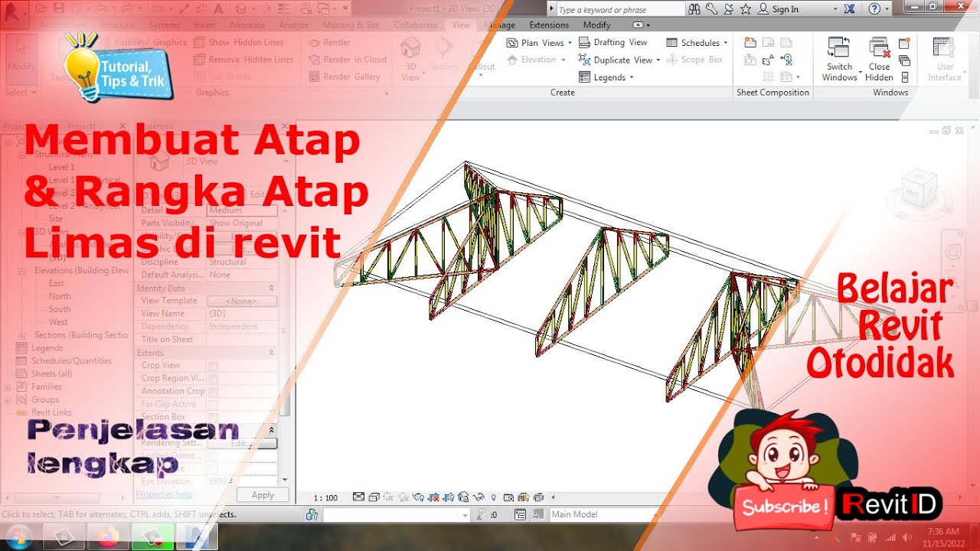
Task: Click Reveal Hidden Elements lightbulb icon
Action: pos(494,497)
